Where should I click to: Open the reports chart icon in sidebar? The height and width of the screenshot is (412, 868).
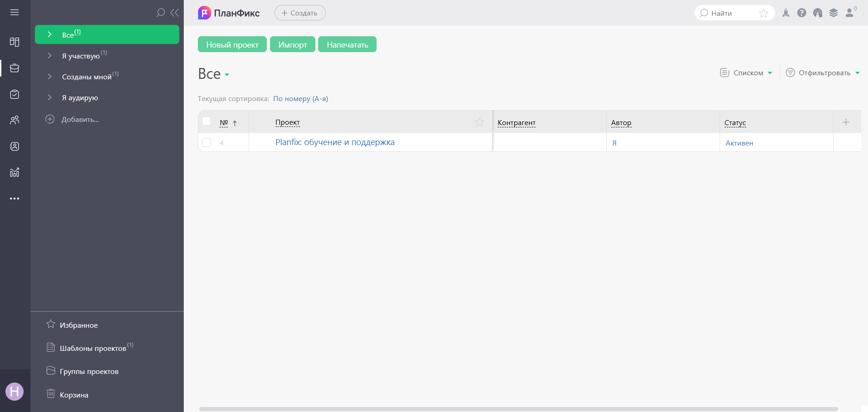point(15,172)
